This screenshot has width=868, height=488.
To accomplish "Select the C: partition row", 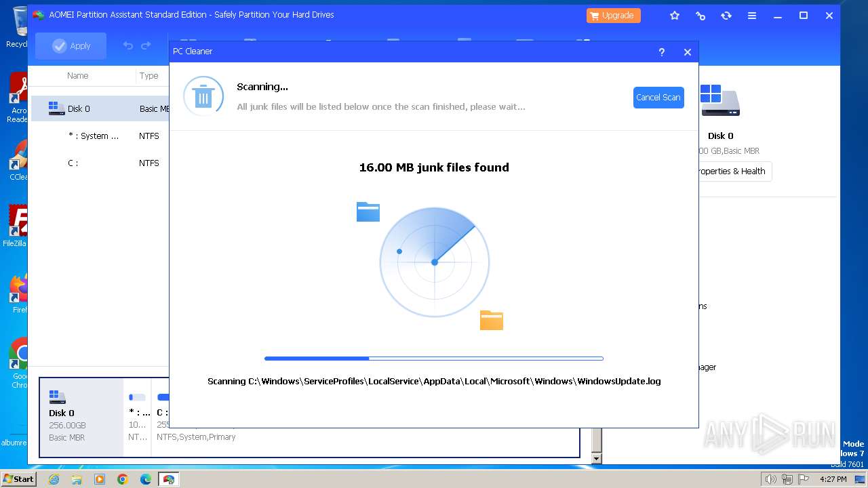I will 100,163.
